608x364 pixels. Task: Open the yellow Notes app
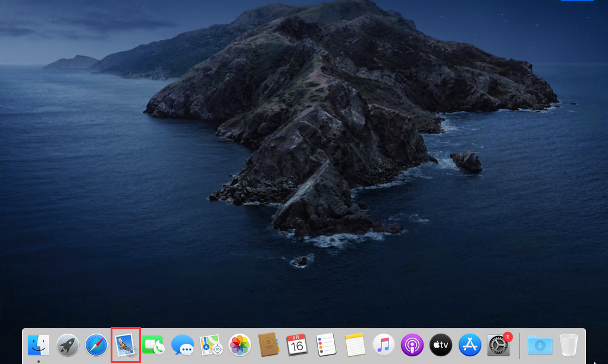(355, 344)
